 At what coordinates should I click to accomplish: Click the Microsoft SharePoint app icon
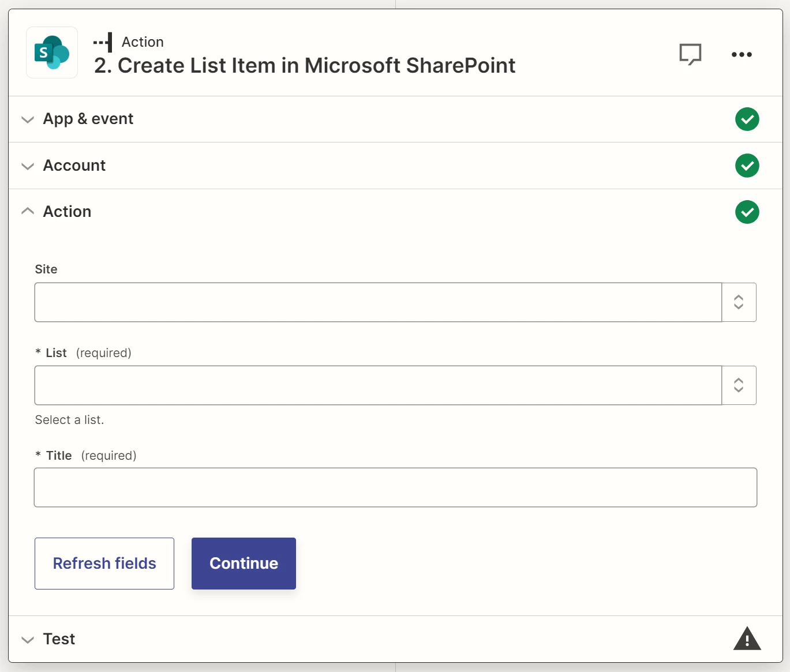point(51,52)
